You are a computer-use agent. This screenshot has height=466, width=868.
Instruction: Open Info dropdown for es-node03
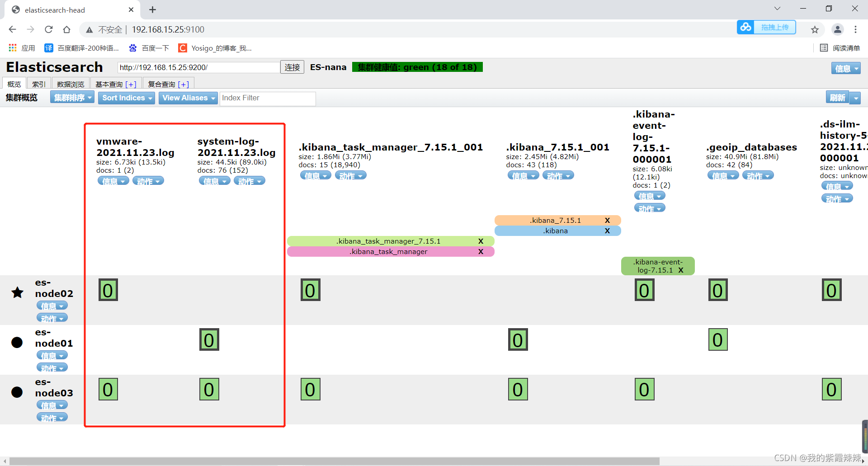tap(52, 405)
